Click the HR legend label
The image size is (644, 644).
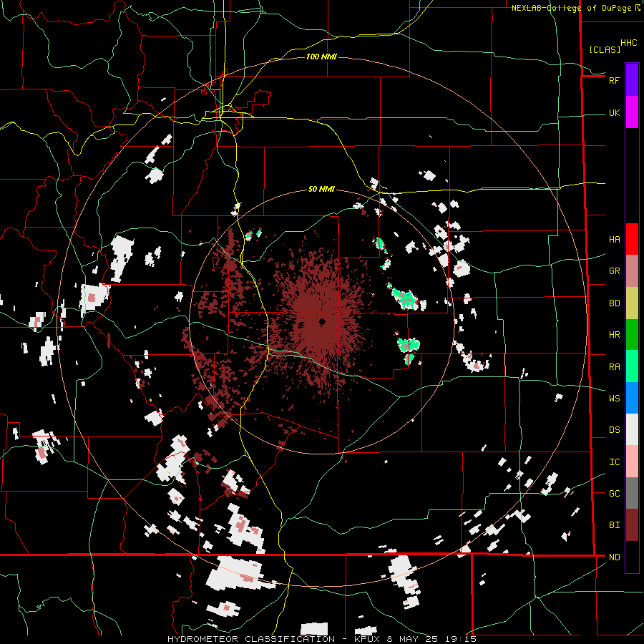[x=614, y=335]
